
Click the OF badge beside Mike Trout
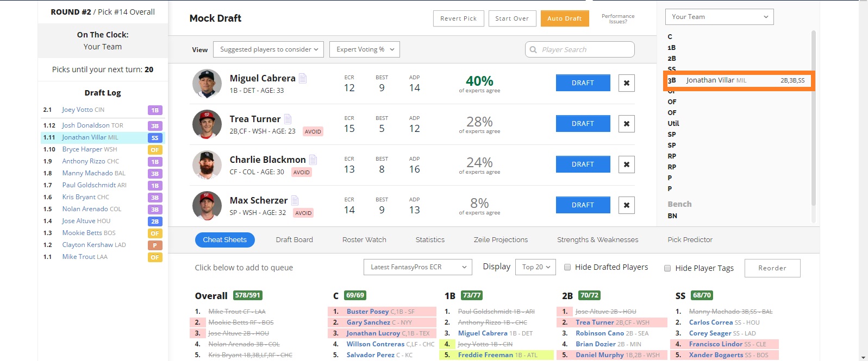pyautogui.click(x=155, y=257)
